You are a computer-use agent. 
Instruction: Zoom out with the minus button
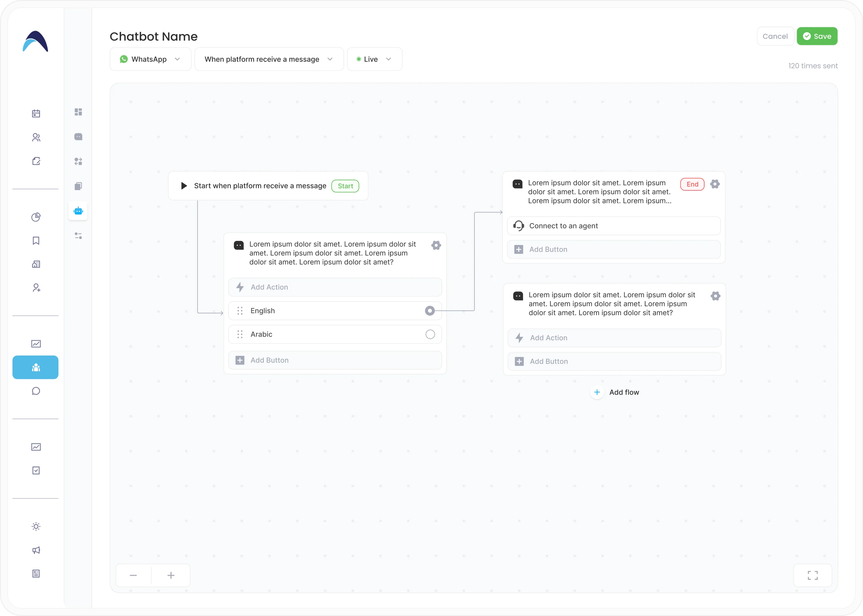click(x=133, y=575)
